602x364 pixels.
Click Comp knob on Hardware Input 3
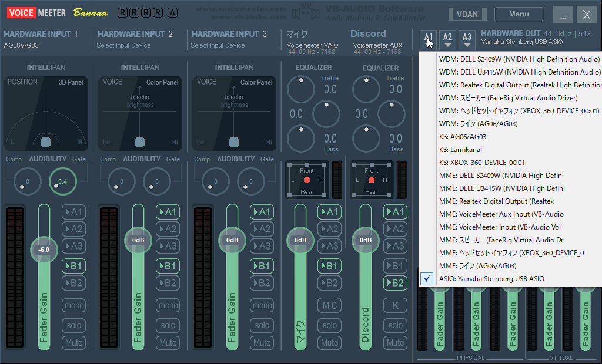pos(215,181)
